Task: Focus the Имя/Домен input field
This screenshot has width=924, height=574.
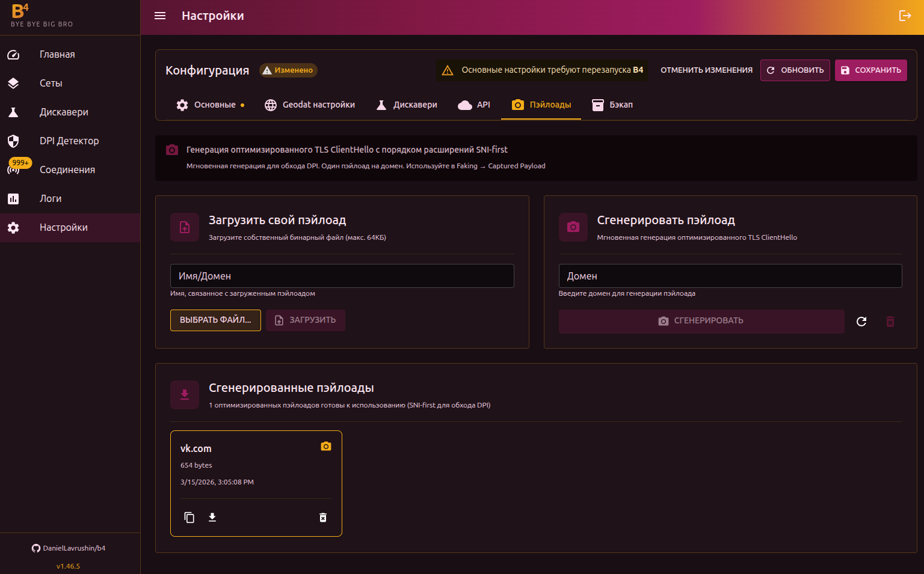Action: (x=342, y=276)
